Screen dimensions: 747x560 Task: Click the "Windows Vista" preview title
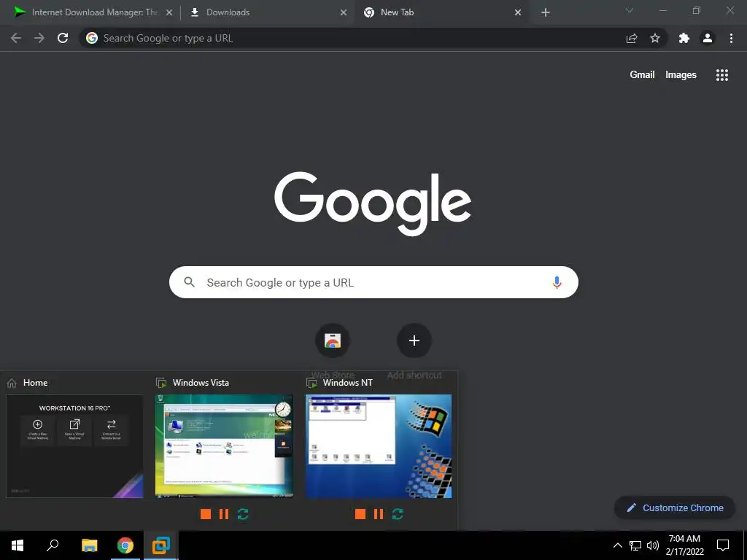[x=201, y=383]
